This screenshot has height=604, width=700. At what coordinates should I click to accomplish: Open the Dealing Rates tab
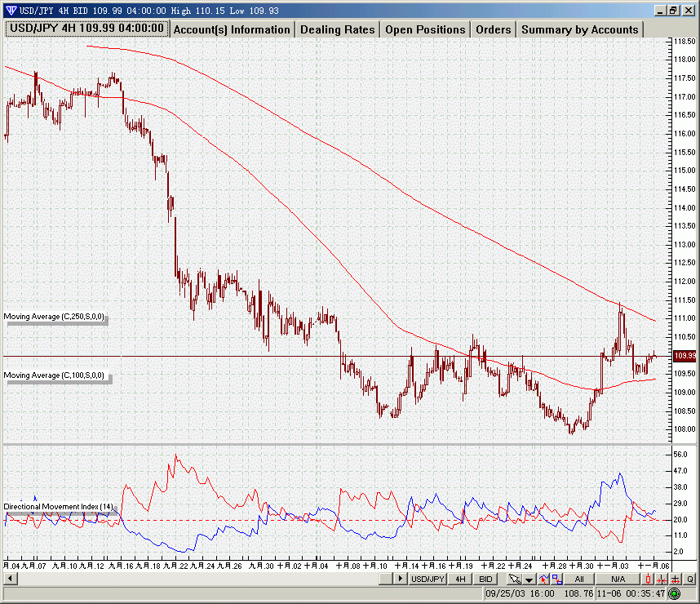337,29
